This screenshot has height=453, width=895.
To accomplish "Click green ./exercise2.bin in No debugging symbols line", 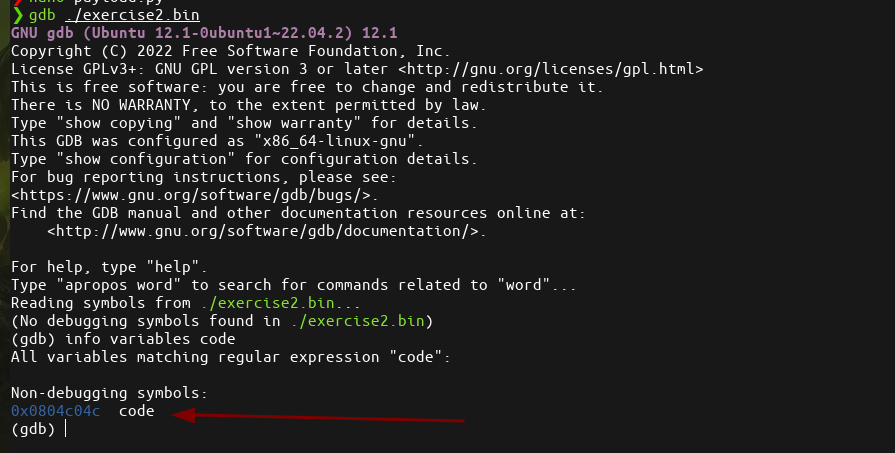I will [x=358, y=321].
